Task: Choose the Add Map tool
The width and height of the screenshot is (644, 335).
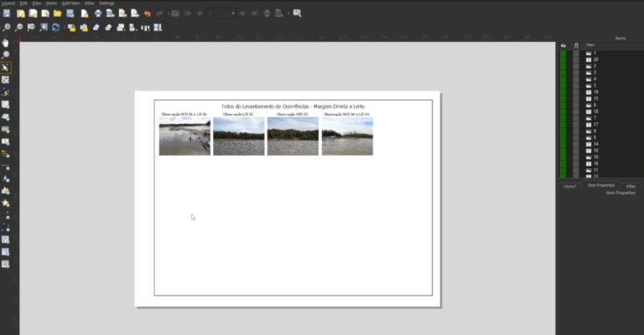Action: pos(5,105)
